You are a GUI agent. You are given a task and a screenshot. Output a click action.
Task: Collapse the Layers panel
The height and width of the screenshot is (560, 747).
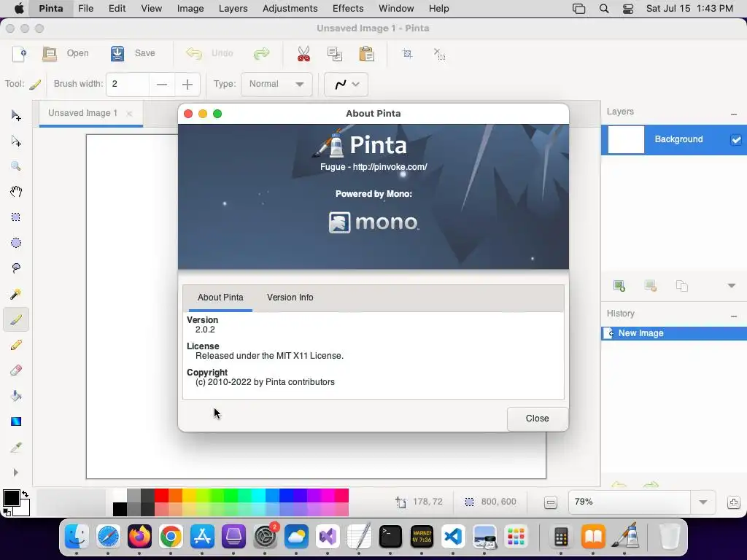pos(734,114)
